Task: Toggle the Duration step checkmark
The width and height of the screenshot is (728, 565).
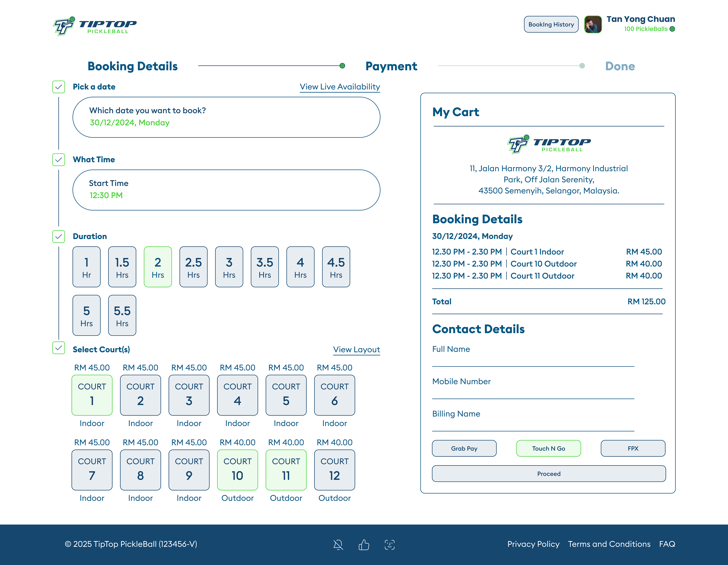Action: (59, 236)
